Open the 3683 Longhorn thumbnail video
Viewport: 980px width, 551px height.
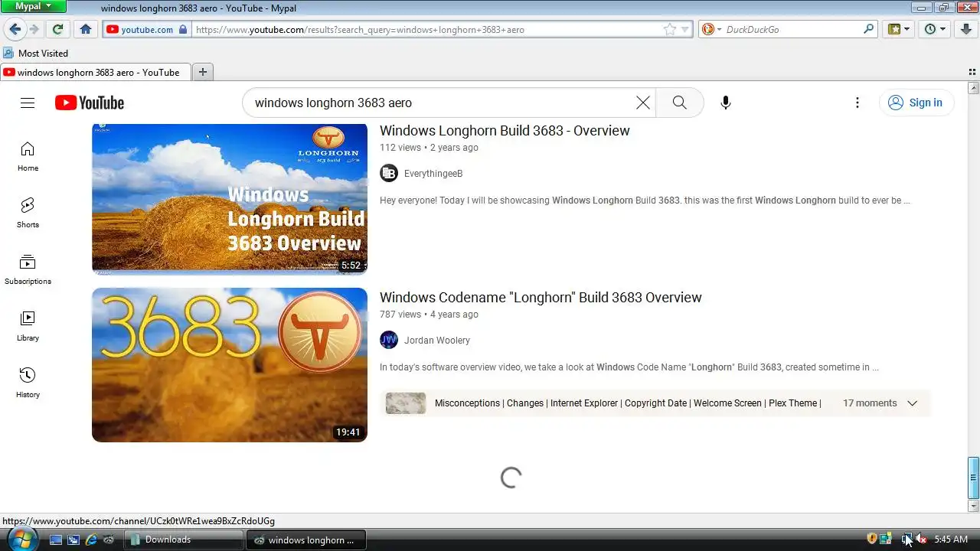point(230,365)
